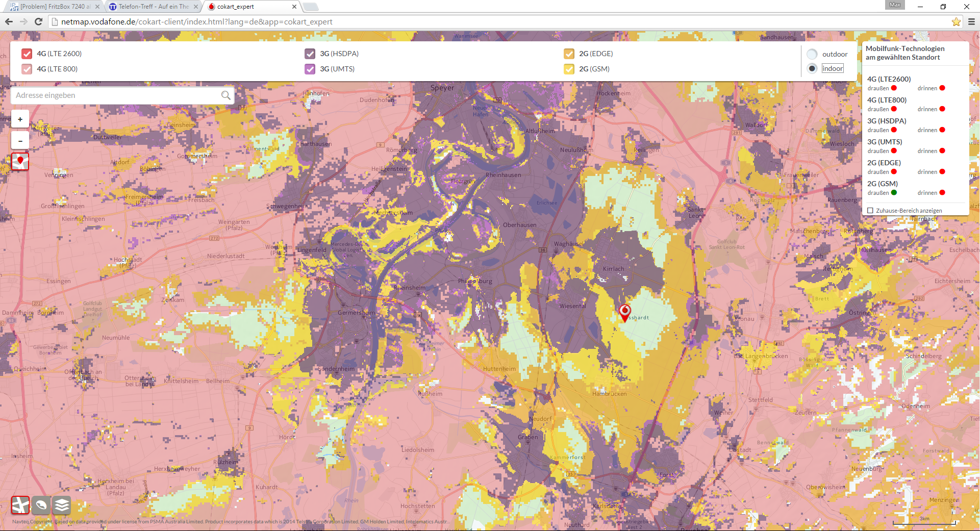The width and height of the screenshot is (980, 531).
Task: Reload the page
Action: point(38,22)
